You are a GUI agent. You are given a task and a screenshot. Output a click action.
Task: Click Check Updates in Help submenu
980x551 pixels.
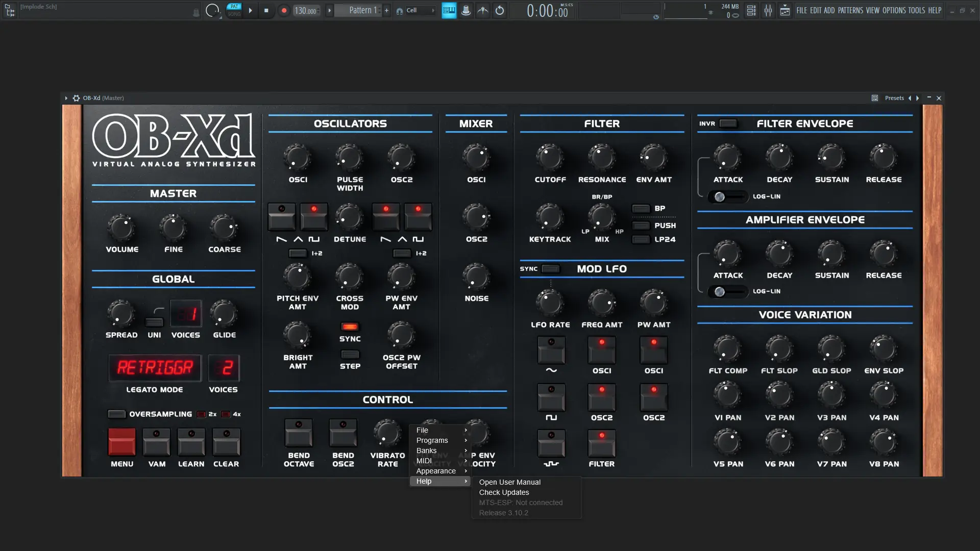tap(504, 492)
